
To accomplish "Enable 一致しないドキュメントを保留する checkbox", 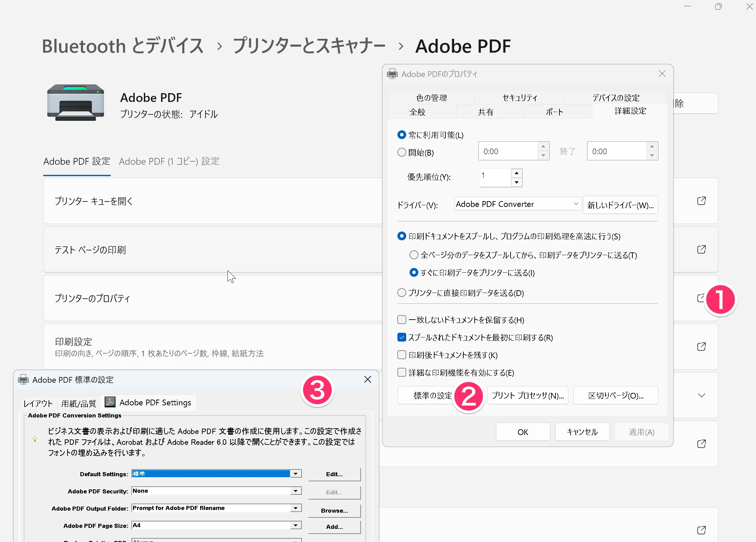I will 401,320.
